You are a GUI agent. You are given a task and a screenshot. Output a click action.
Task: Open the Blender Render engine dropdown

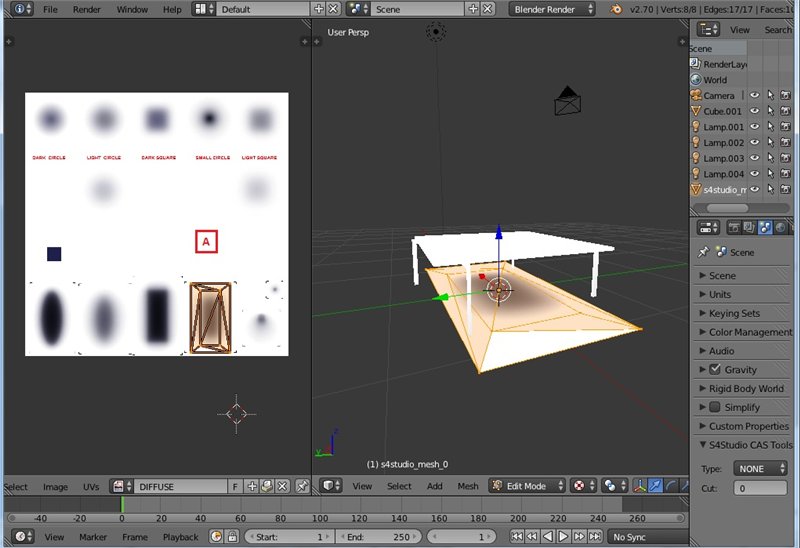(x=551, y=9)
